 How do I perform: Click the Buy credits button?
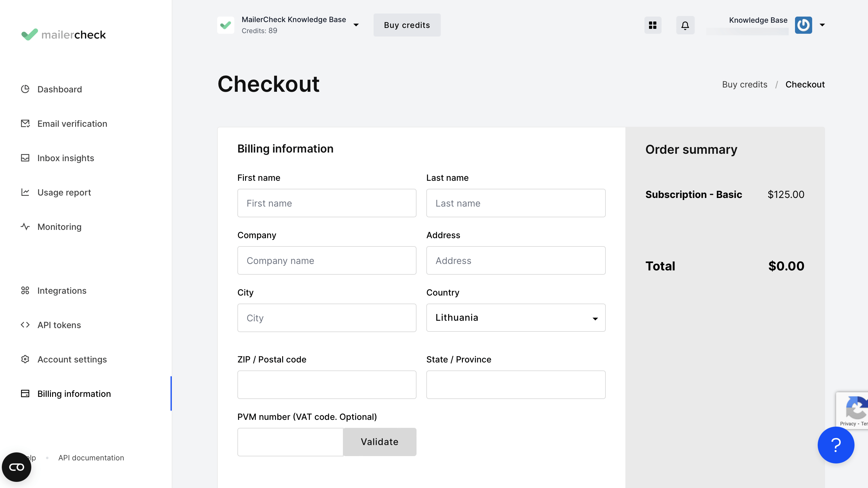(x=407, y=25)
